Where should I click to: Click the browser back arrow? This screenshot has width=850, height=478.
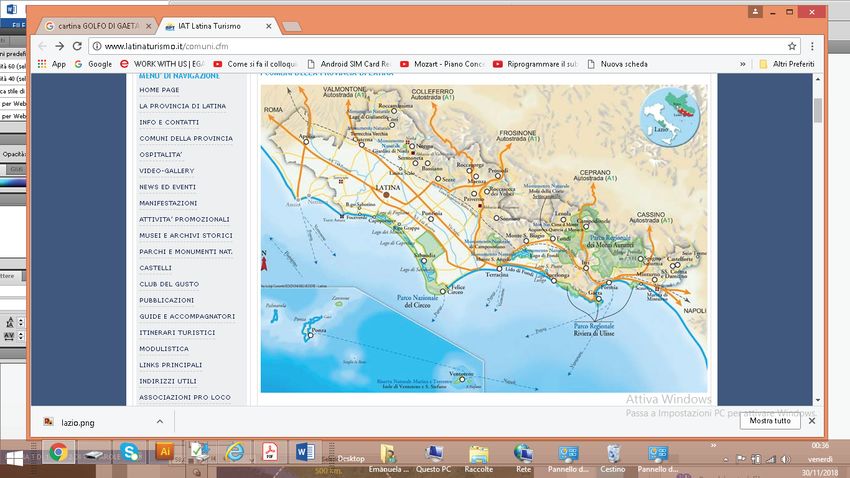tap(42, 46)
